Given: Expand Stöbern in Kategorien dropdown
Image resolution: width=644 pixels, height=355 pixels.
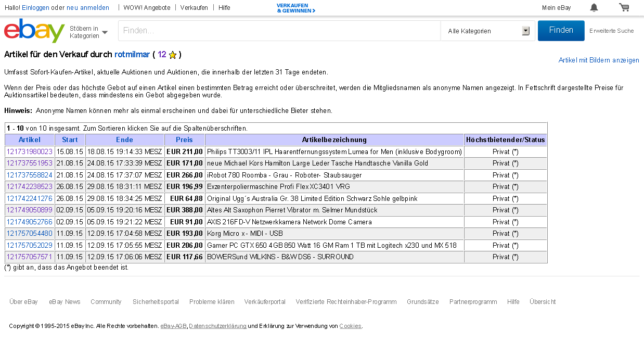Looking at the screenshot, I should (x=88, y=32).
